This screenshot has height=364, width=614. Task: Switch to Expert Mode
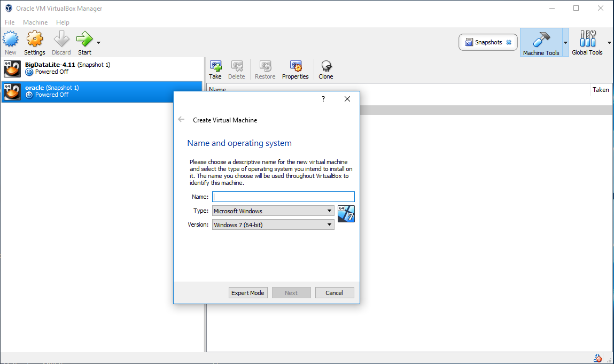coord(248,292)
